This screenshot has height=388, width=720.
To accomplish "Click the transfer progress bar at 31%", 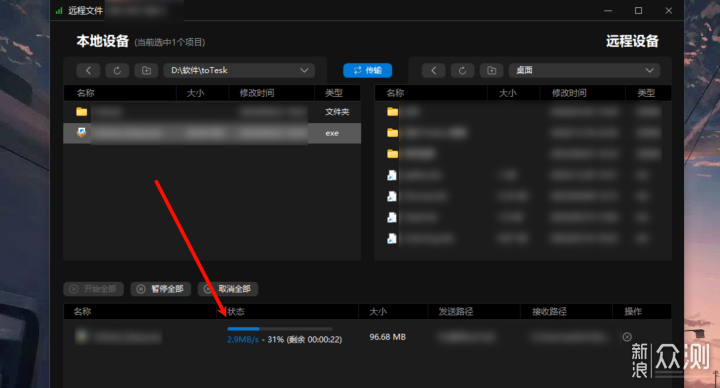I will click(280, 329).
